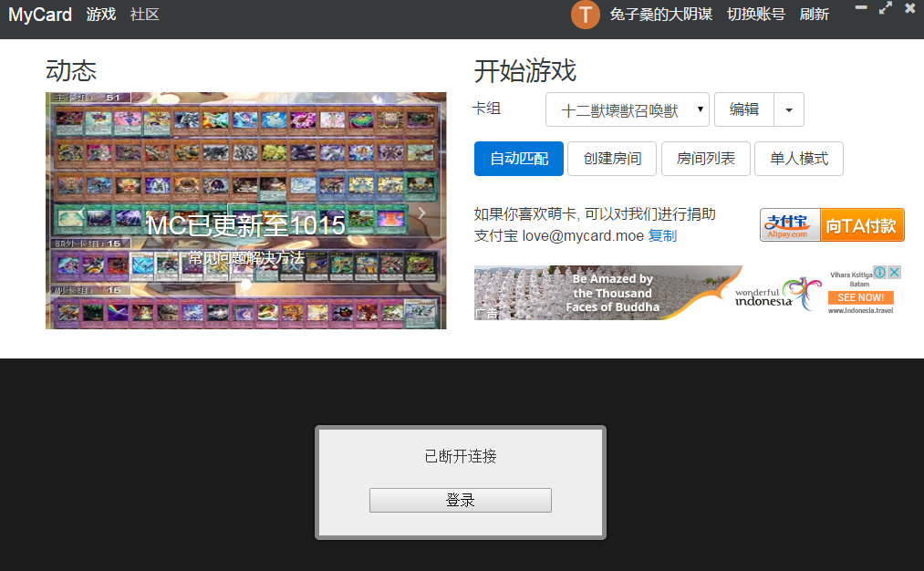
Task: Click the 登录 button in the disconnect dialog
Action: (461, 500)
